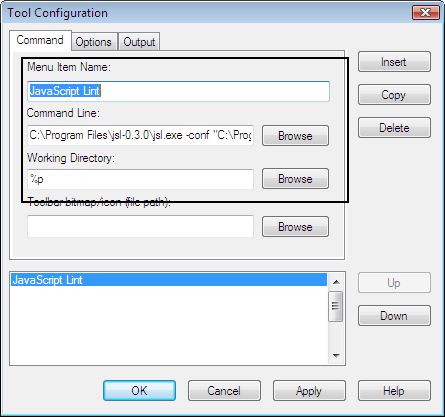
Task: Delete the selected tool
Action: pyautogui.click(x=394, y=128)
